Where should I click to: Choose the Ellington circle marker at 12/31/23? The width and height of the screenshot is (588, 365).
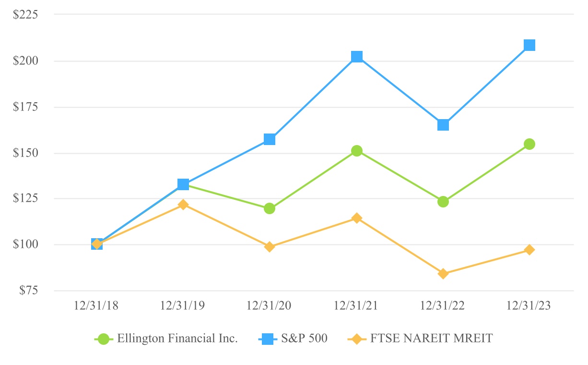coord(529,144)
